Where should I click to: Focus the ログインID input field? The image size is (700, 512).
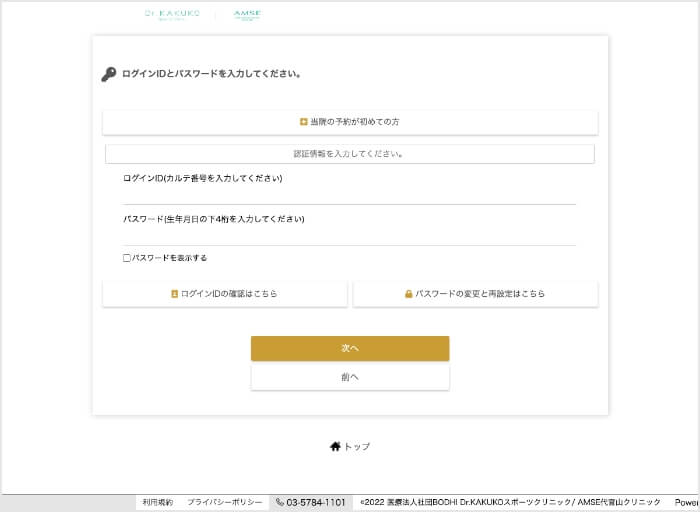tap(349, 195)
